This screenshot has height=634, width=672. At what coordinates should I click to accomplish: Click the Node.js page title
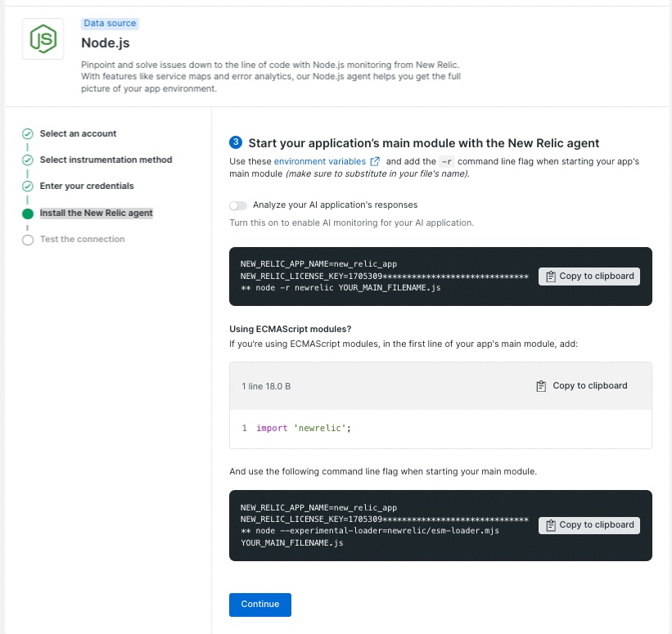pos(106,43)
